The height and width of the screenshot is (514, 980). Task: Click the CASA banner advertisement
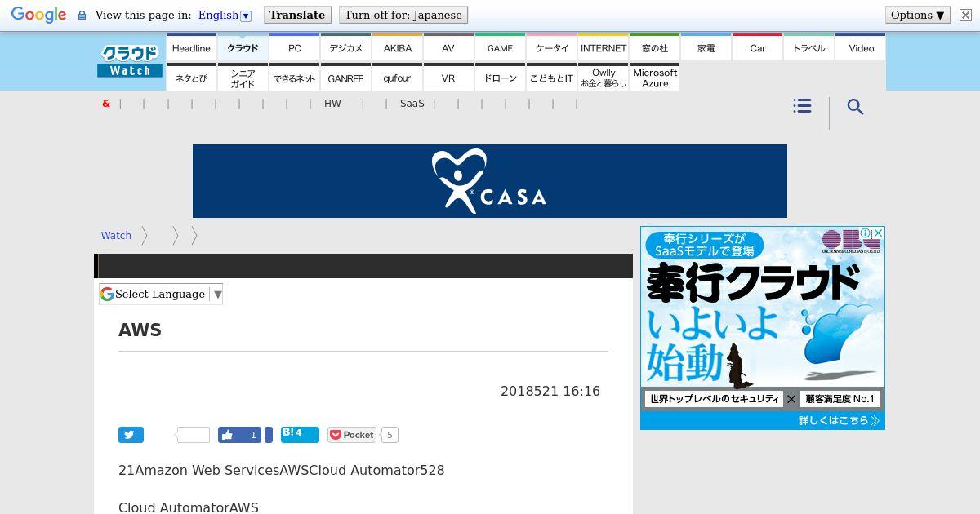pyautogui.click(x=490, y=181)
